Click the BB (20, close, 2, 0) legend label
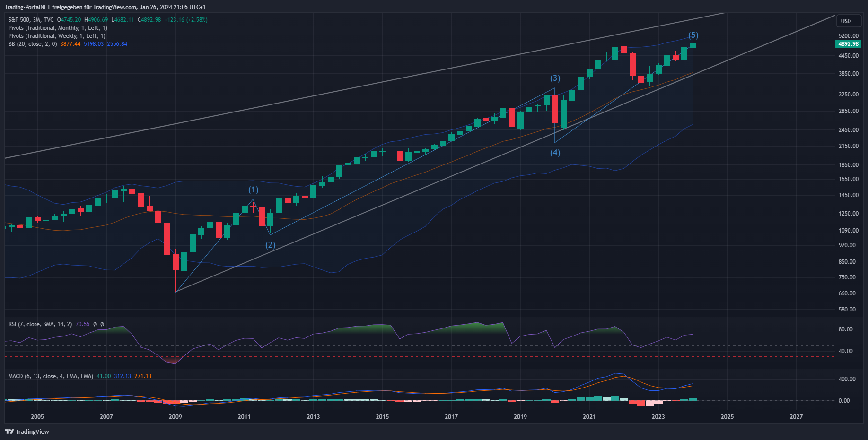Screen dimensions: 868x440 pyautogui.click(x=32, y=44)
